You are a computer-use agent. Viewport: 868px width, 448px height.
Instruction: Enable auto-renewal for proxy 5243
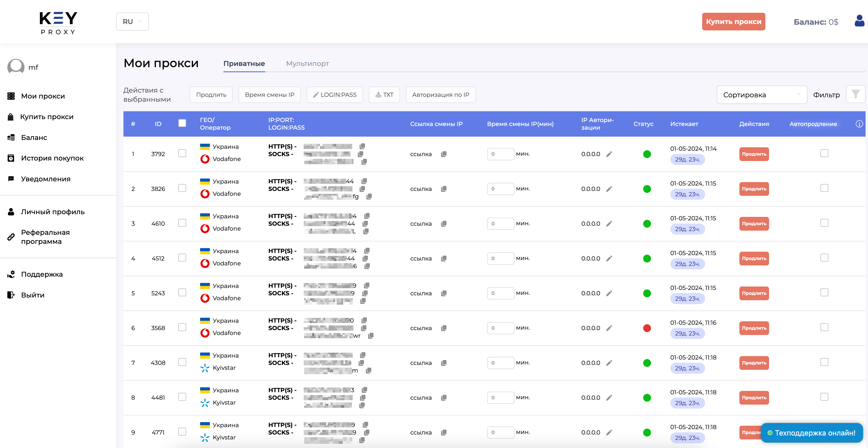pos(824,293)
